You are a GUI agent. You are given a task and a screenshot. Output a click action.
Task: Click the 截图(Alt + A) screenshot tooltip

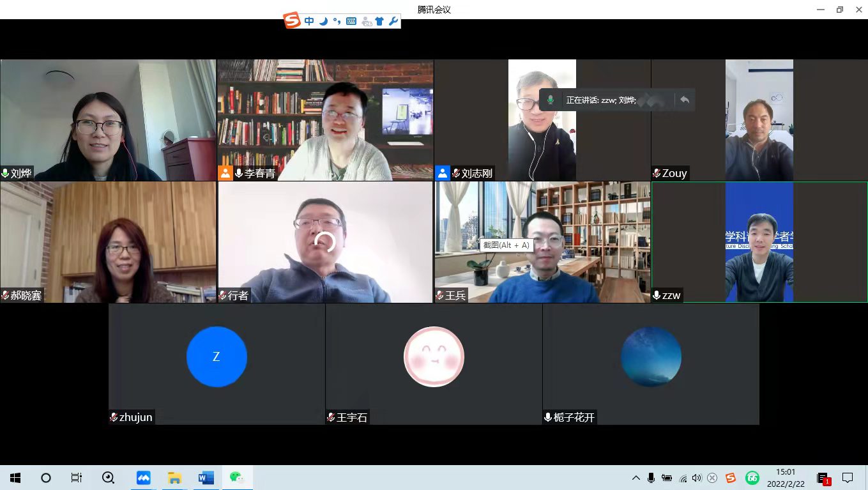(x=506, y=245)
